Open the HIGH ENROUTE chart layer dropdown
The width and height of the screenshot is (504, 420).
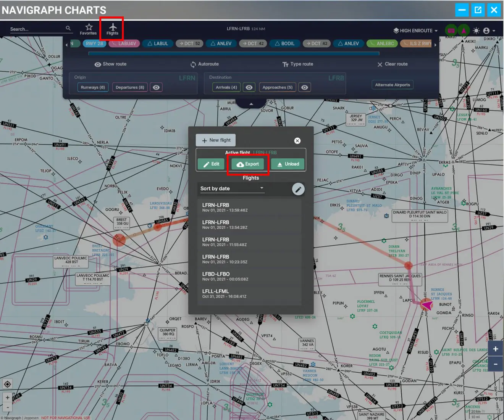415,31
